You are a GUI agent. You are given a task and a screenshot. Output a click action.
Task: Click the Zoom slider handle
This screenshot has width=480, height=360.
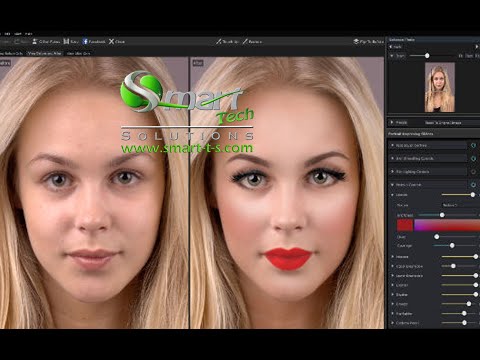(x=427, y=56)
